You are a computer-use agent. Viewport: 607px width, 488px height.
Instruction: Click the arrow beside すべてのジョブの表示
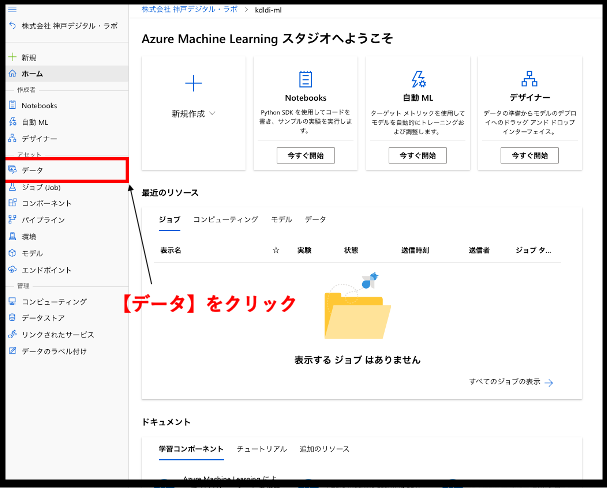549,382
